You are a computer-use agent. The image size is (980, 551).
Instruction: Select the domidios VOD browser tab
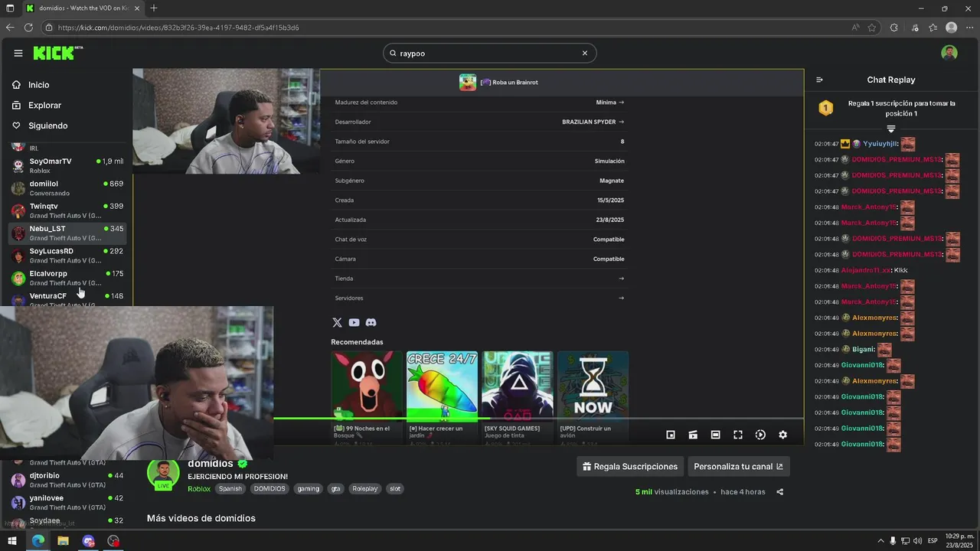[82, 8]
